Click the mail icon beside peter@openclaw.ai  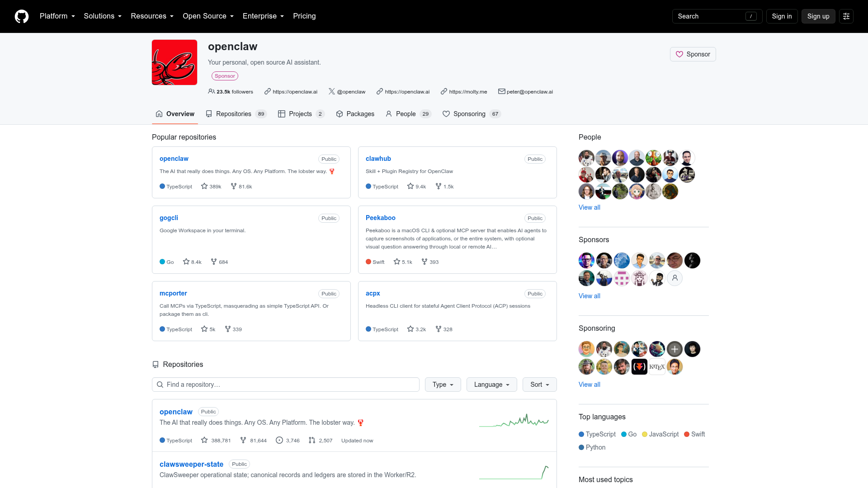point(501,91)
